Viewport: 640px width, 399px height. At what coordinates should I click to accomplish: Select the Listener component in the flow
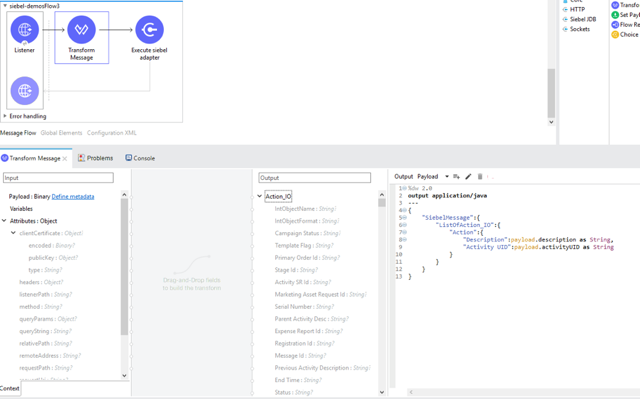coord(24,29)
